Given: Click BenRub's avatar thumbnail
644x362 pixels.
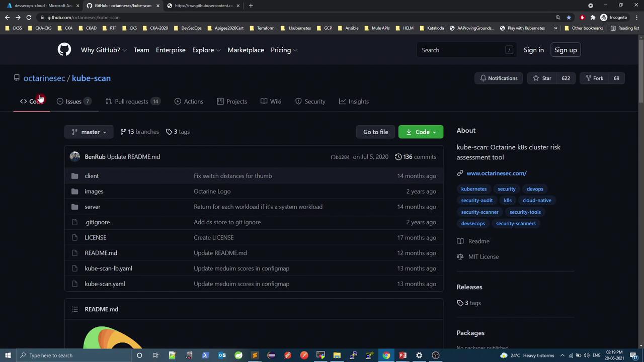Looking at the screenshot, I should click(75, 157).
